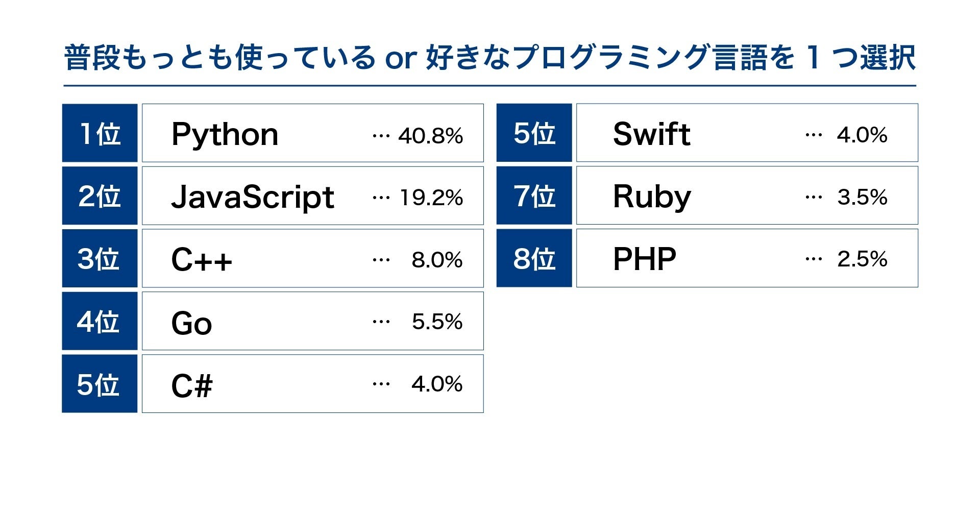Click the 8位 rank badge
The height and width of the screenshot is (513, 980).
click(534, 258)
